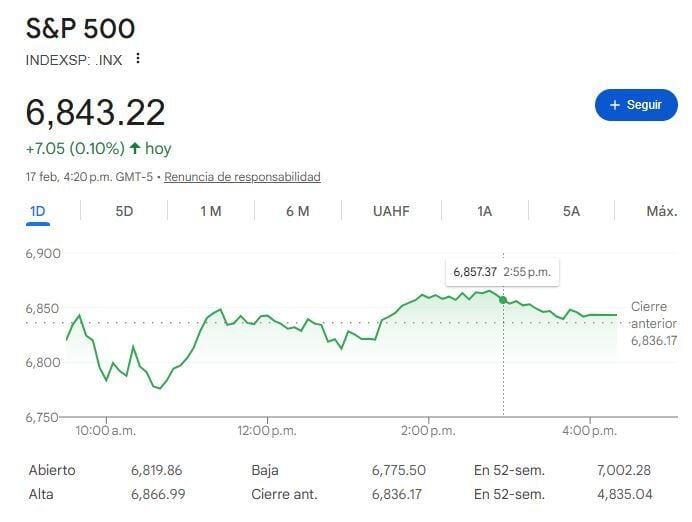Switch to the 5D range tab
Image resolution: width=692 pixels, height=522 pixels.
click(124, 211)
